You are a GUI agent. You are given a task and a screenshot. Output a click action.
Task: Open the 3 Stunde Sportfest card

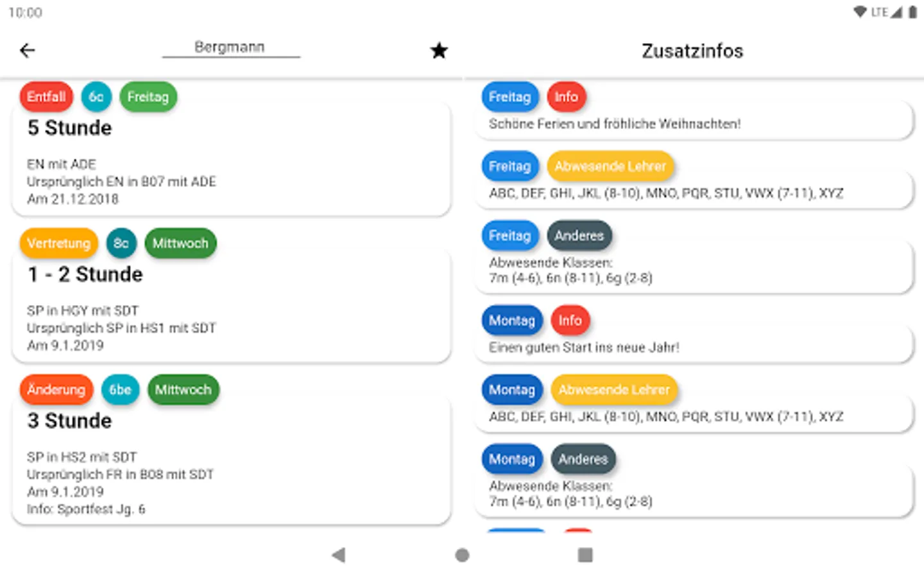coord(231,466)
